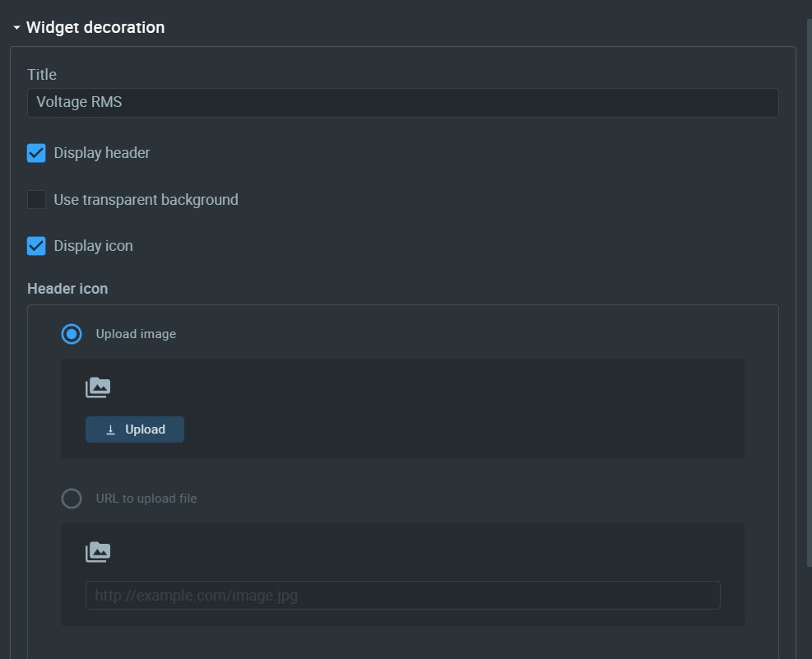Click the Title field containing Voltage RMS

coord(402,103)
